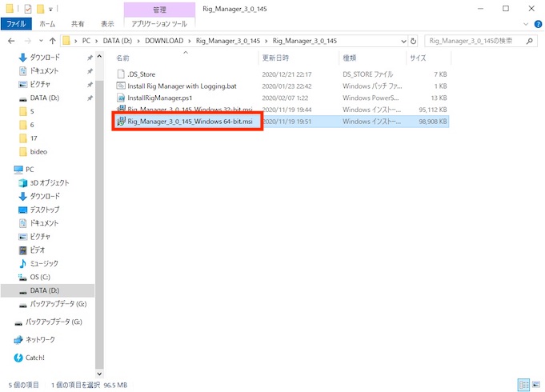Click the ドキュメント icon under PC

(x=22, y=223)
